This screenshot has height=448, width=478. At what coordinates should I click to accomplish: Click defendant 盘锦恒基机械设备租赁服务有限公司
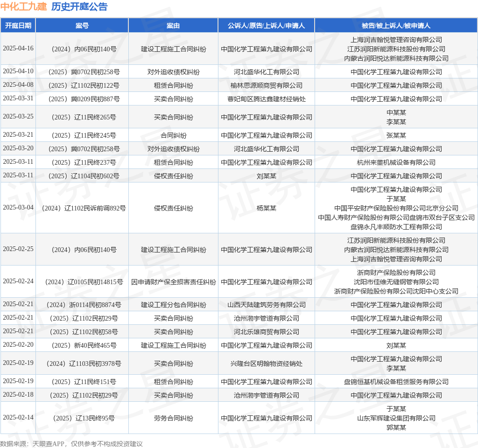point(396,382)
